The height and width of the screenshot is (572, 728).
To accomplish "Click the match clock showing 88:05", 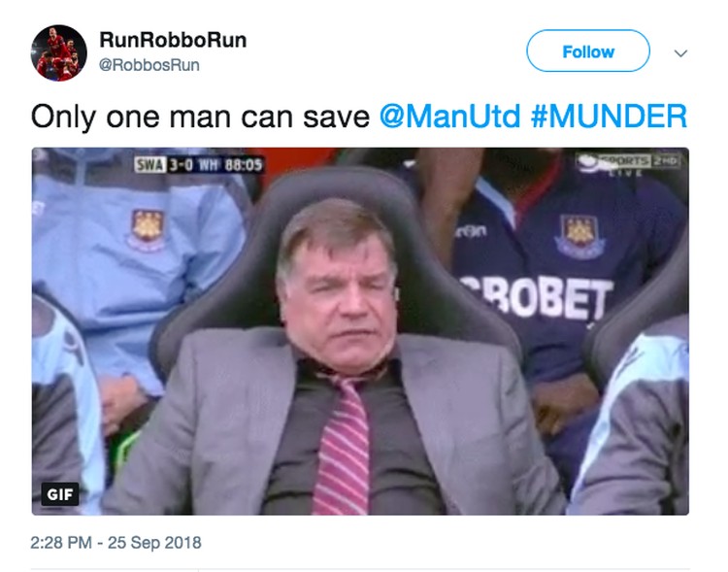I will tap(244, 164).
